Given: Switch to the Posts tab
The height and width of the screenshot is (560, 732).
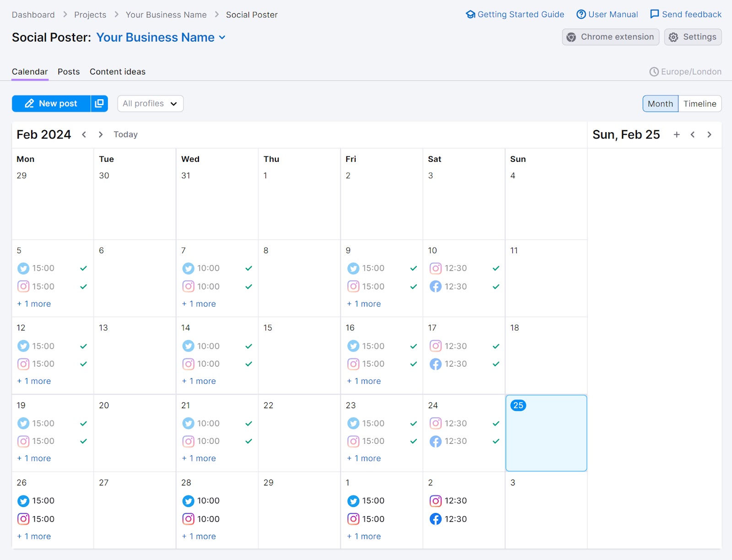Looking at the screenshot, I should [68, 72].
